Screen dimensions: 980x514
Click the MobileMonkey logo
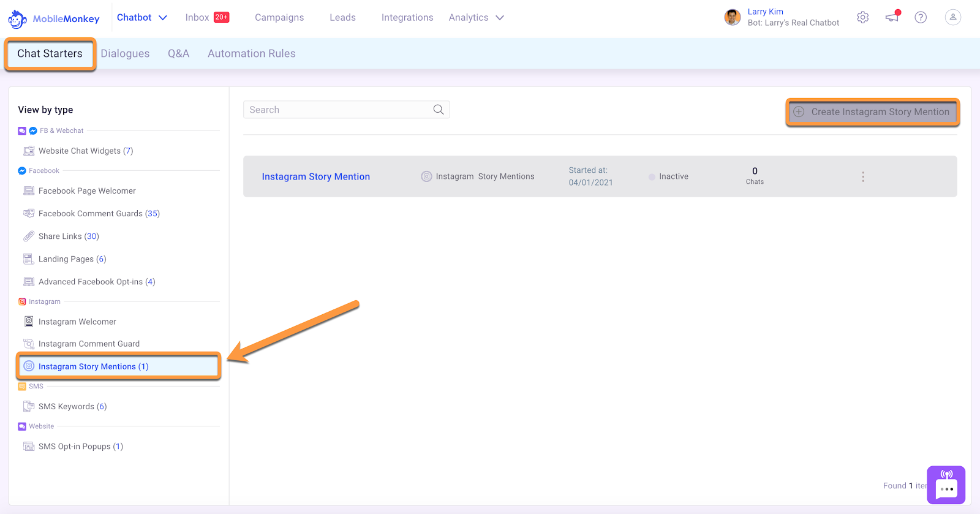coord(54,19)
